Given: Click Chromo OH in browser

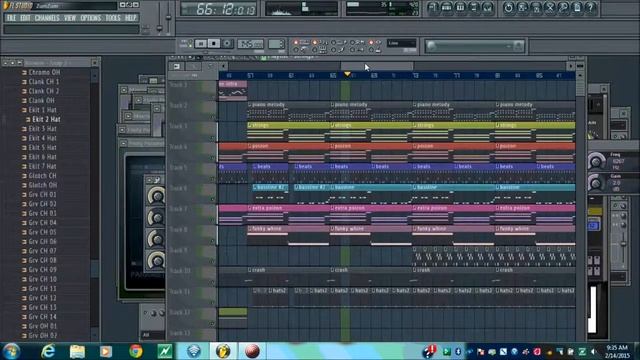Looking at the screenshot, I should (44, 72).
